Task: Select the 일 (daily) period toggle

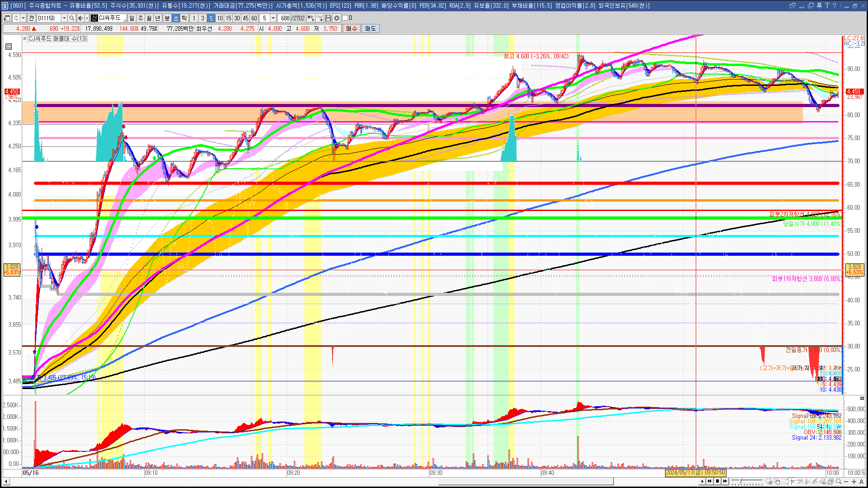Action: (x=132, y=18)
